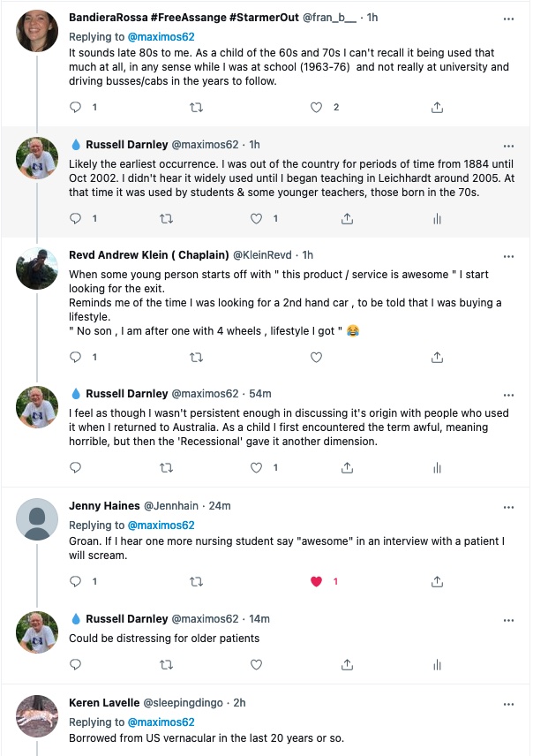The height and width of the screenshot is (756, 533).
Task: Open Revd Andrew Klein's profile name
Action: pos(148,255)
